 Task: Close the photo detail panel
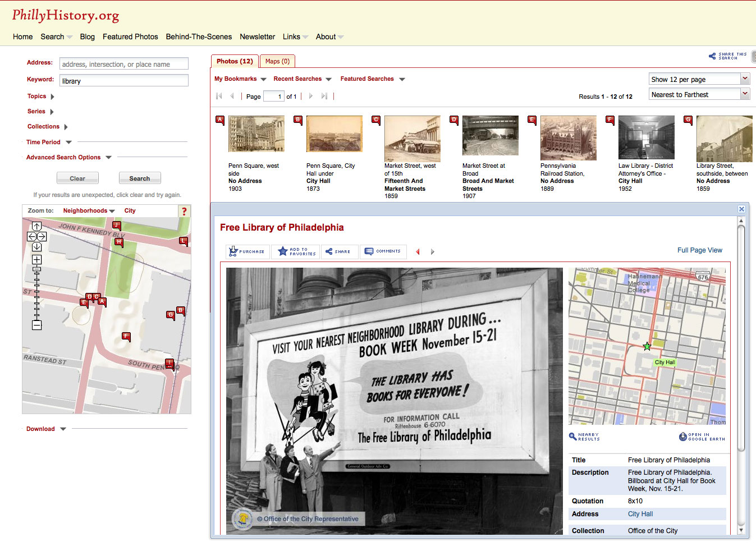tap(741, 209)
